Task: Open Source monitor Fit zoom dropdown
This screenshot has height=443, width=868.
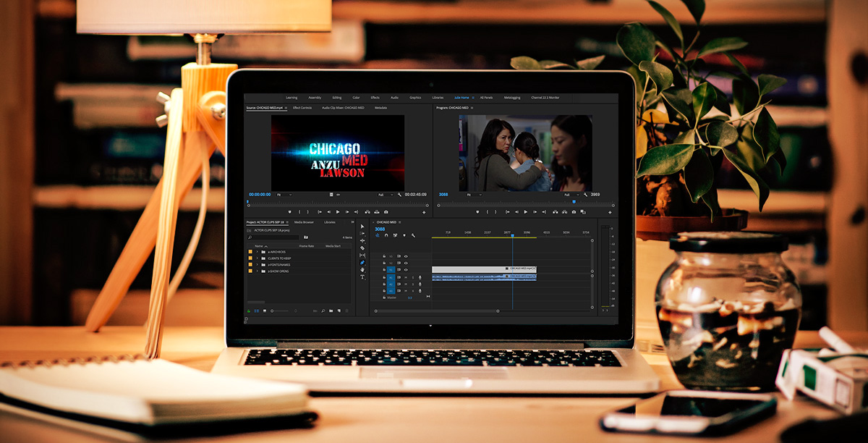Action: [x=284, y=195]
